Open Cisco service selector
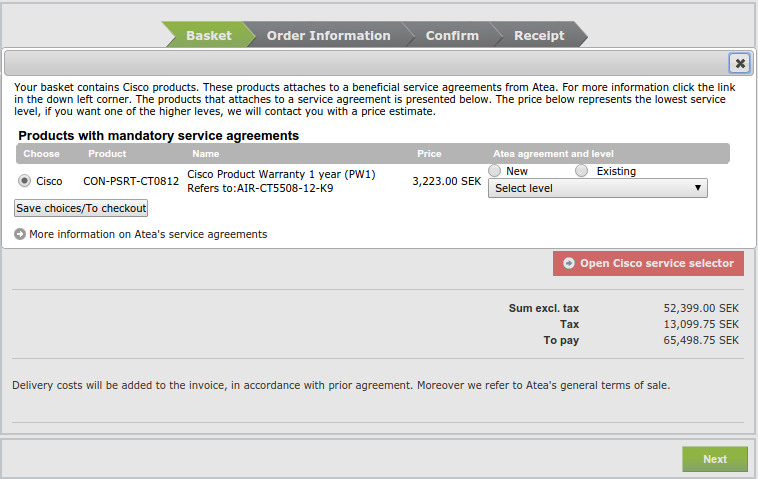 click(648, 263)
